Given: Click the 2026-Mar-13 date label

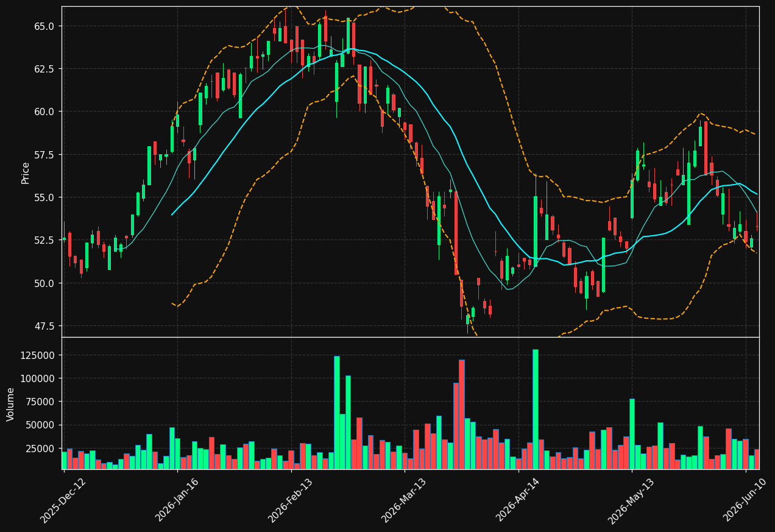Looking at the screenshot, I should tap(404, 502).
